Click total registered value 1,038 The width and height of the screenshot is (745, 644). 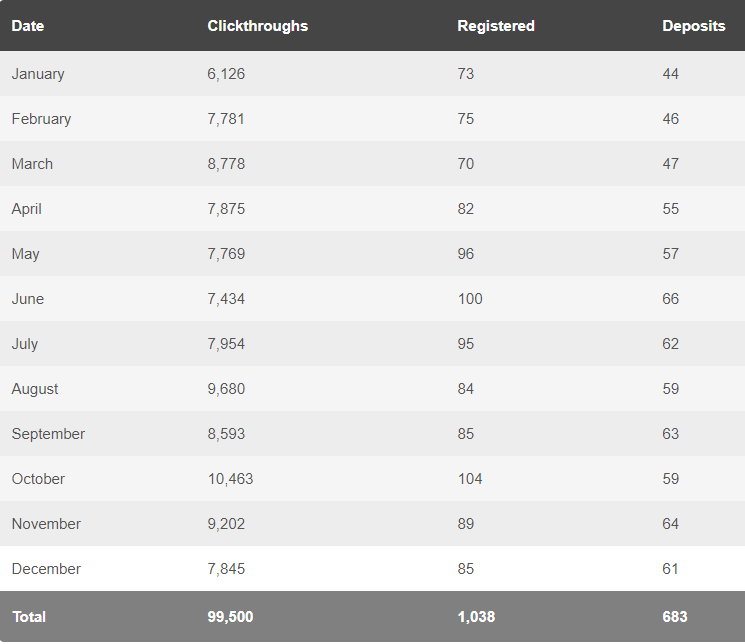point(476,617)
